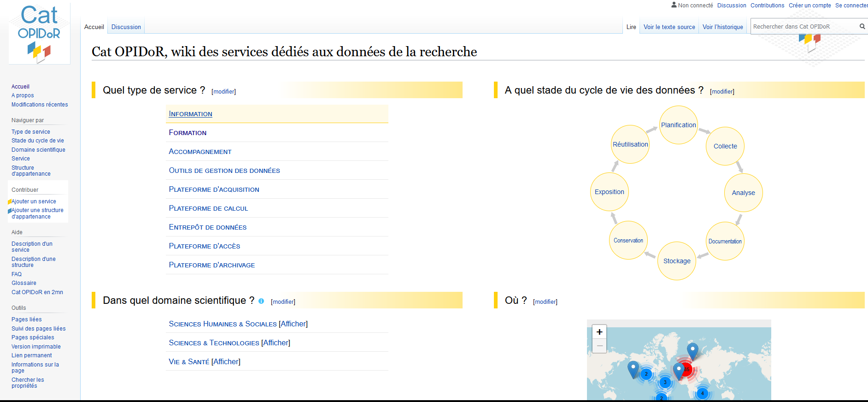Show the Vie & Santé subcategories
This screenshot has height=402, width=868.
tap(226, 362)
